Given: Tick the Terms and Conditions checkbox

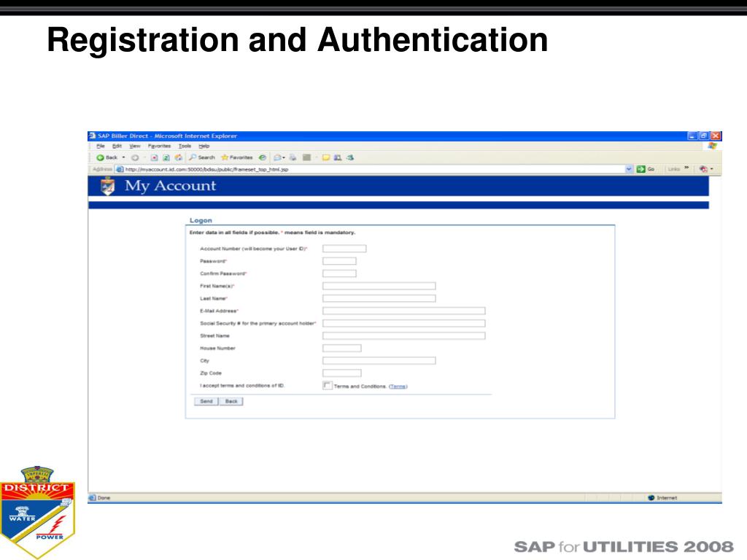Looking at the screenshot, I should pyautogui.click(x=328, y=385).
